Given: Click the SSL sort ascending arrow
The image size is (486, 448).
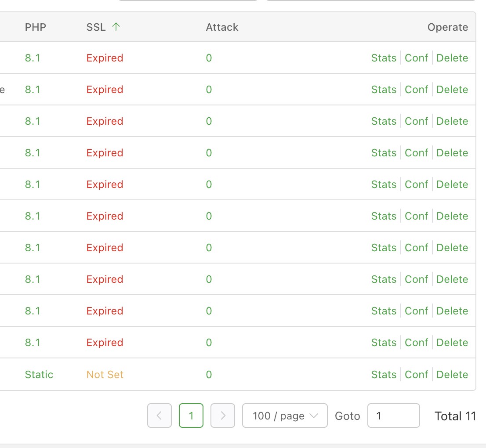Looking at the screenshot, I should pos(116,27).
